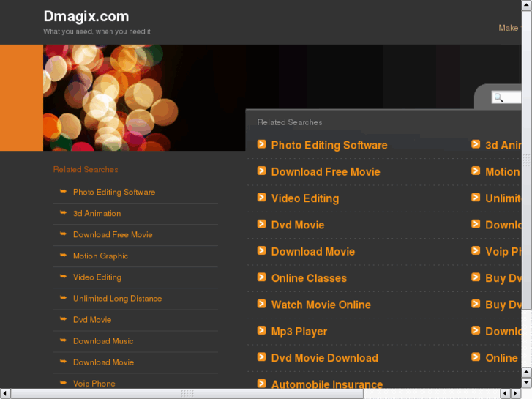532x399 pixels.
Task: Open sidebar Download Movie link
Action: (x=103, y=362)
